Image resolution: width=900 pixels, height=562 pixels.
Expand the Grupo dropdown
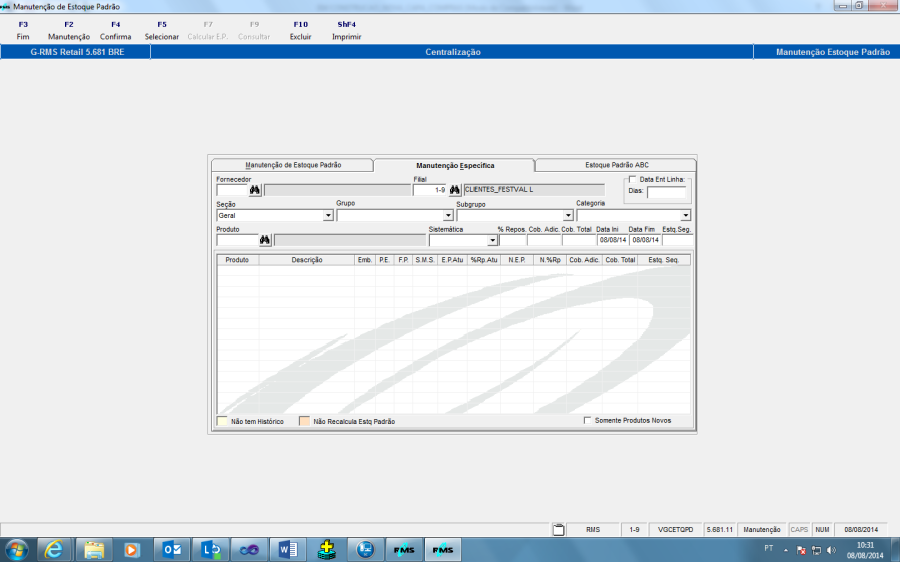448,216
